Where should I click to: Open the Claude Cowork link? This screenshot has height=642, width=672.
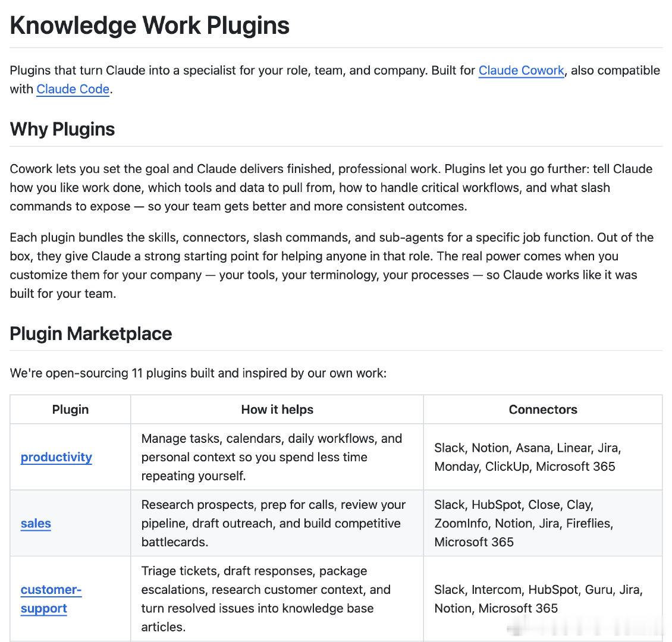[521, 70]
